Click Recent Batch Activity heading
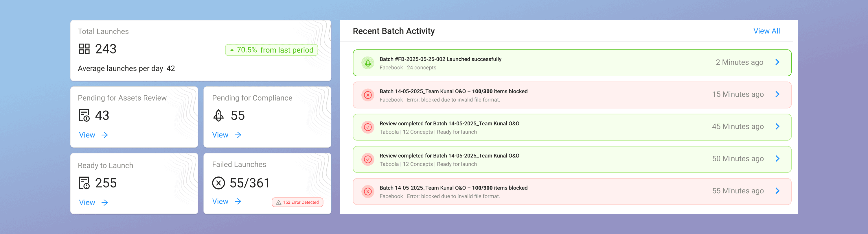The width and height of the screenshot is (868, 234). coord(393,31)
